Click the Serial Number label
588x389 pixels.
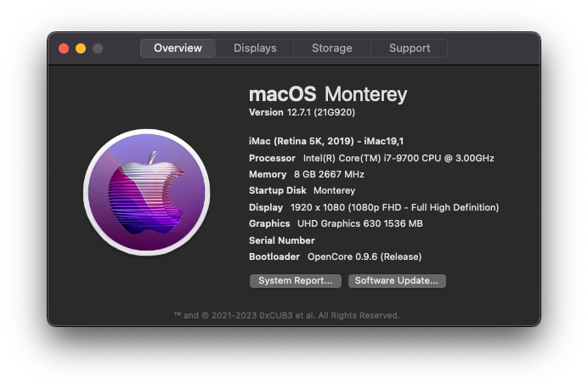[x=281, y=240]
